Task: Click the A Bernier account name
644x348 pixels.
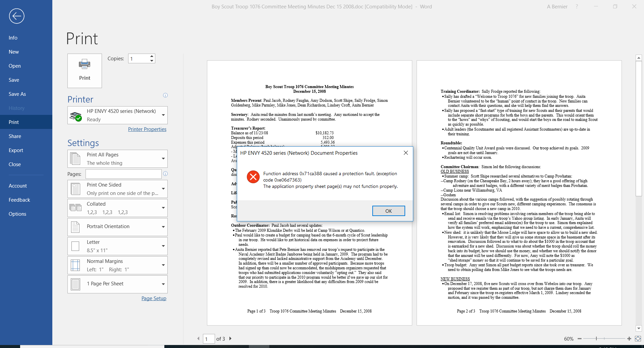Action: pyautogui.click(x=557, y=7)
